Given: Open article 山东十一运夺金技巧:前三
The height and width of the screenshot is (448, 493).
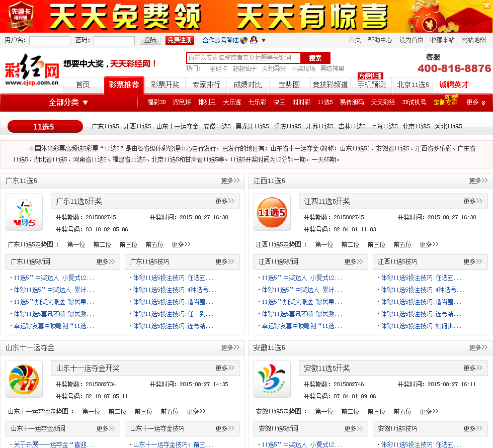Looking at the screenshot, I should pos(173,444).
